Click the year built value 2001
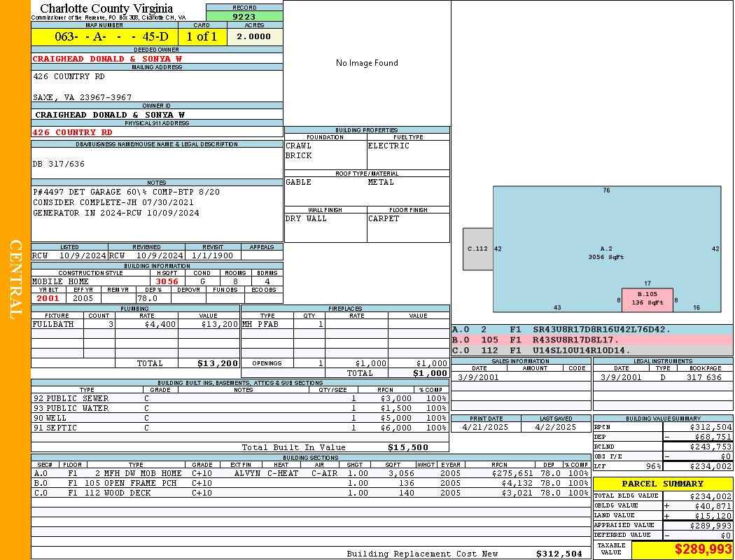The image size is (735, 560). tap(48, 298)
